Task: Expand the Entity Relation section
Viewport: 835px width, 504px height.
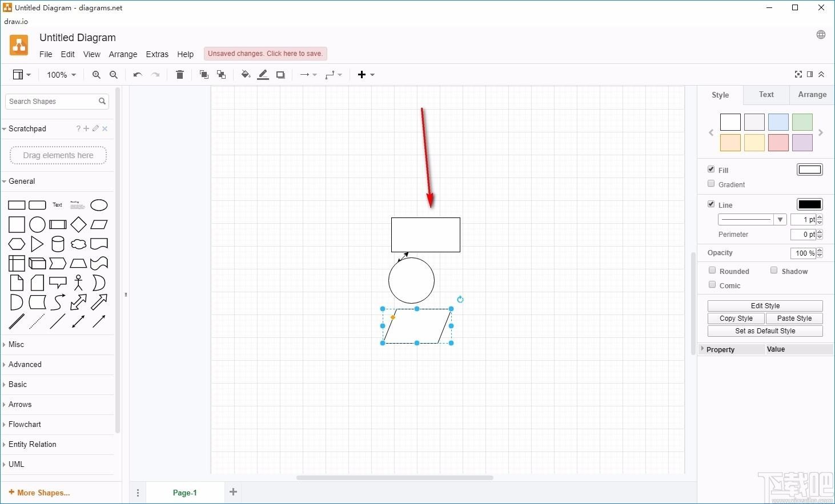Action: coord(57,444)
